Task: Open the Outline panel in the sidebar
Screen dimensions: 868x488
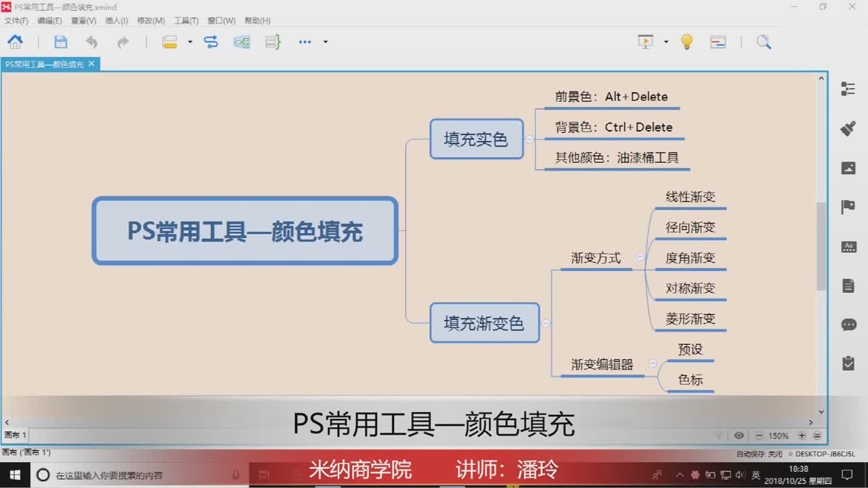Action: coord(848,89)
